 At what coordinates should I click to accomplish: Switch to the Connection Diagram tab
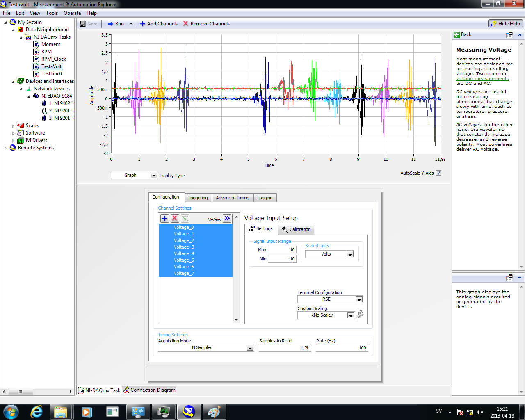tap(150, 390)
